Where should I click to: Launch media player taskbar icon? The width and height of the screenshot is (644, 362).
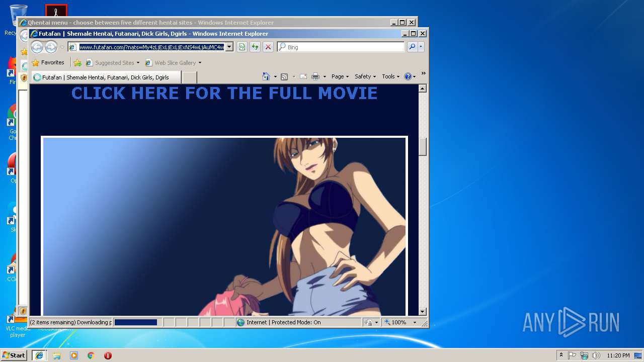[x=74, y=355]
